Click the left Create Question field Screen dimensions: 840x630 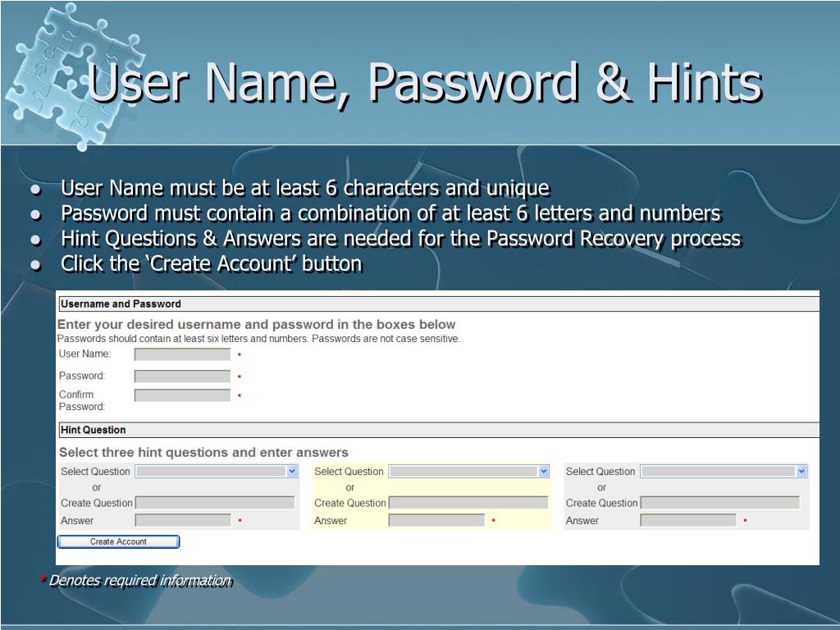(215, 503)
